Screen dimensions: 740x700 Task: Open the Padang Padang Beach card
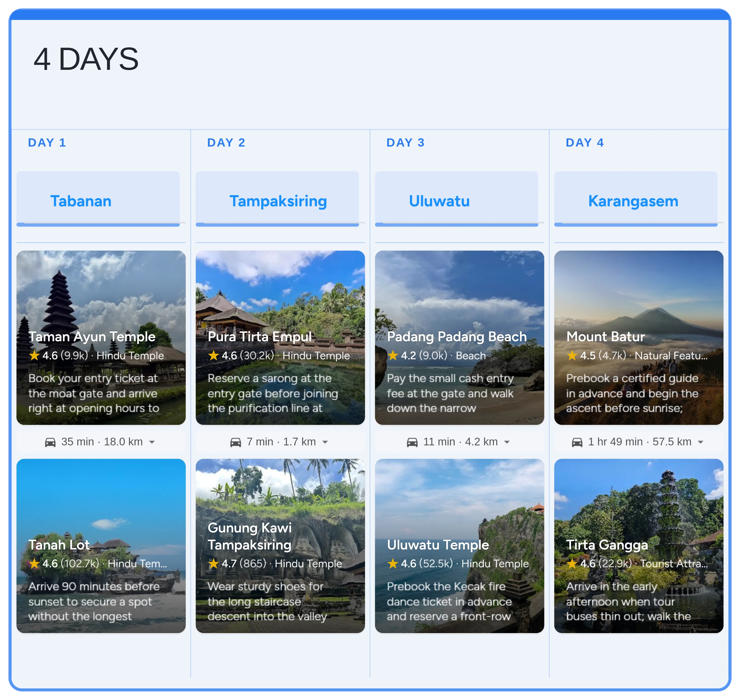(460, 338)
